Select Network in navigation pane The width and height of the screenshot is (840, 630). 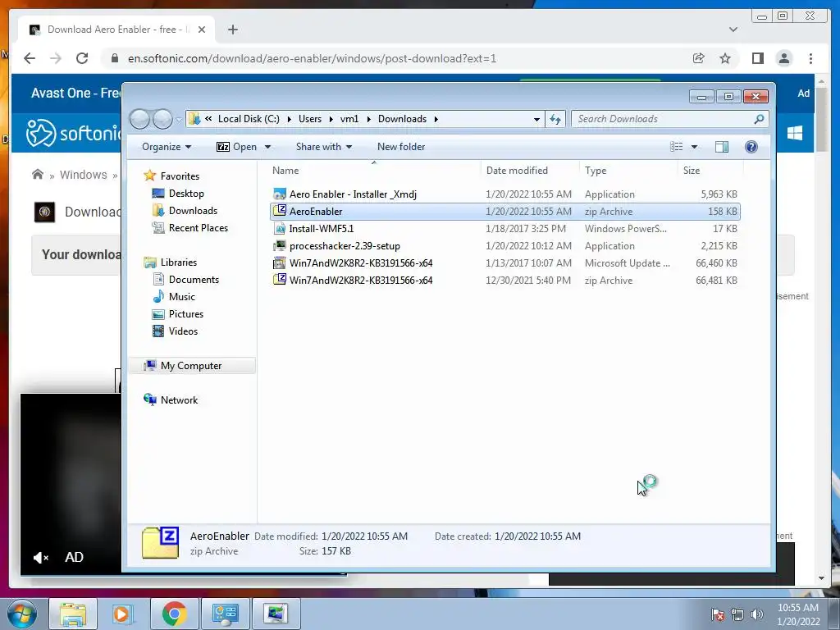pyautogui.click(x=179, y=399)
